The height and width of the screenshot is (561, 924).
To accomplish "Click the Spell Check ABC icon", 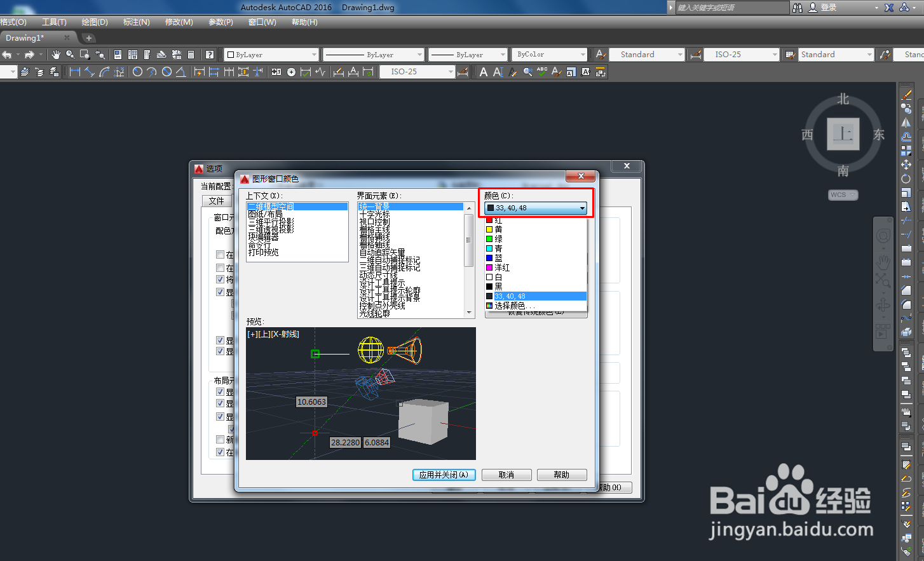I will click(x=542, y=72).
